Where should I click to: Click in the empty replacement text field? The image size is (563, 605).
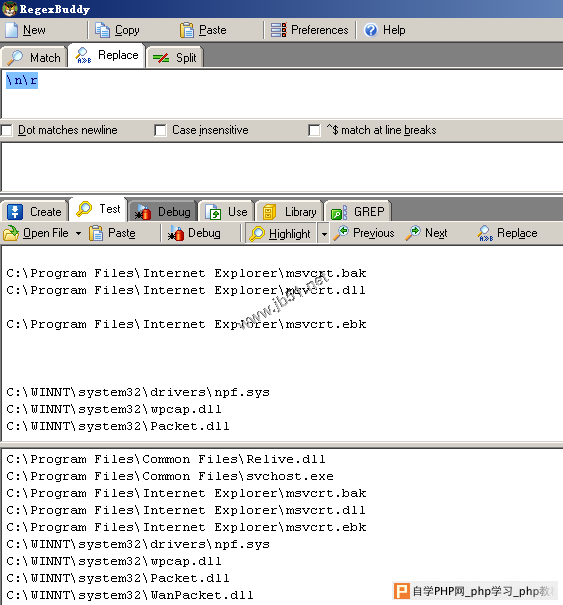click(x=282, y=167)
